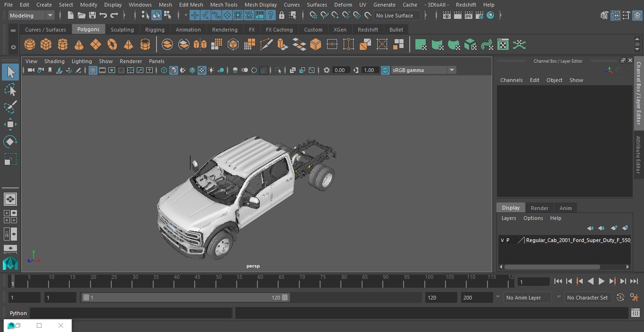Image resolution: width=644 pixels, height=332 pixels.
Task: Open the viewport Shading menu
Action: tap(54, 61)
